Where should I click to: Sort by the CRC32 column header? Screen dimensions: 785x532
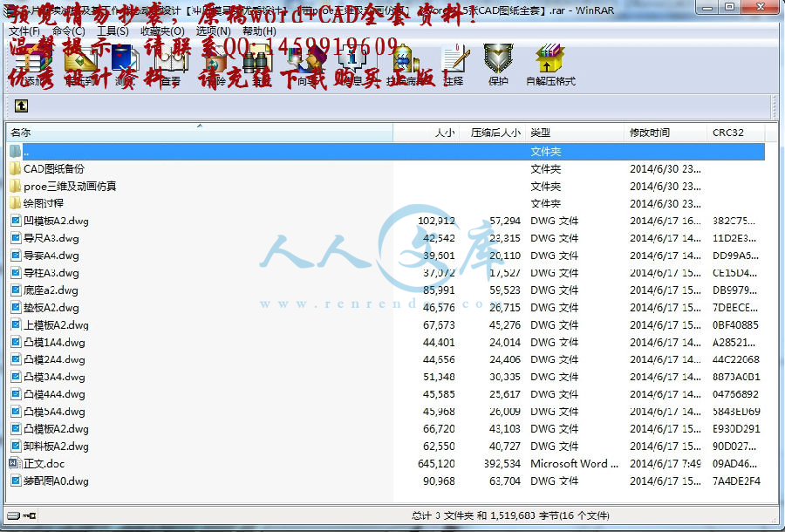click(736, 133)
